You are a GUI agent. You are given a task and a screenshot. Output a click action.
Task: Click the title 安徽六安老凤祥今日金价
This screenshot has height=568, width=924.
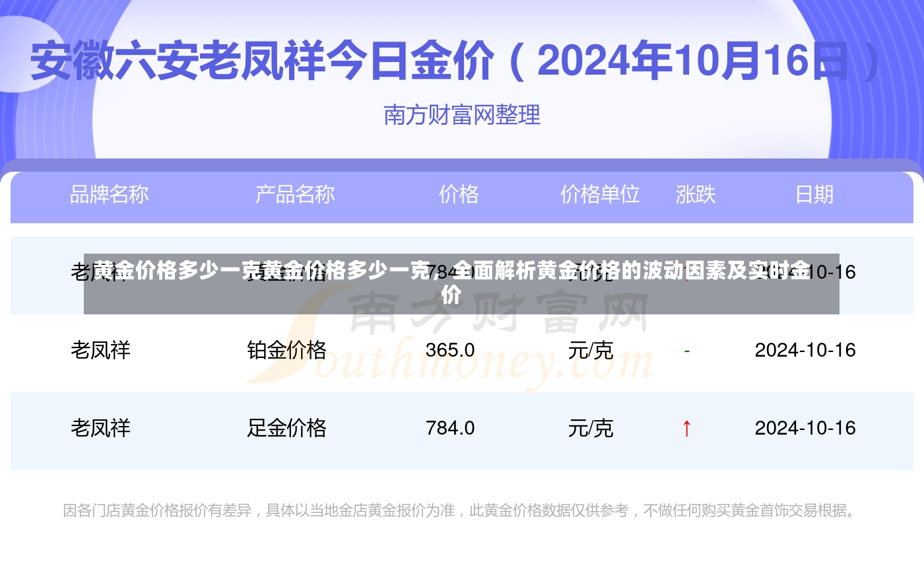261,61
